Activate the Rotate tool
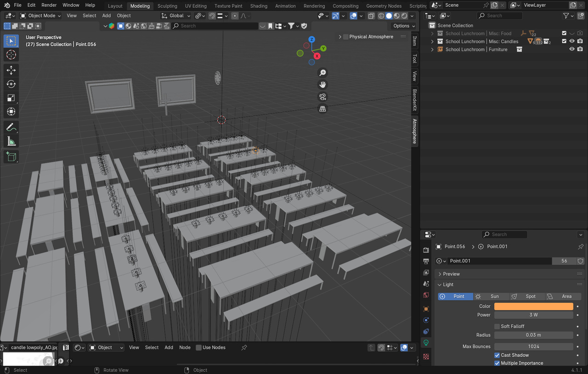 pos(11,84)
